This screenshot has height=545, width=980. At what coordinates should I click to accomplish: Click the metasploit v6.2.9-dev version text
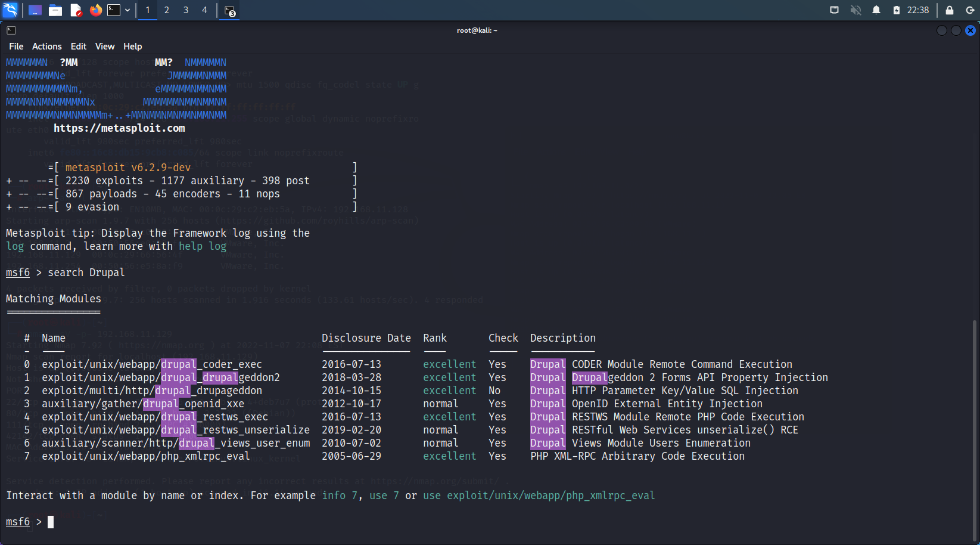click(128, 168)
